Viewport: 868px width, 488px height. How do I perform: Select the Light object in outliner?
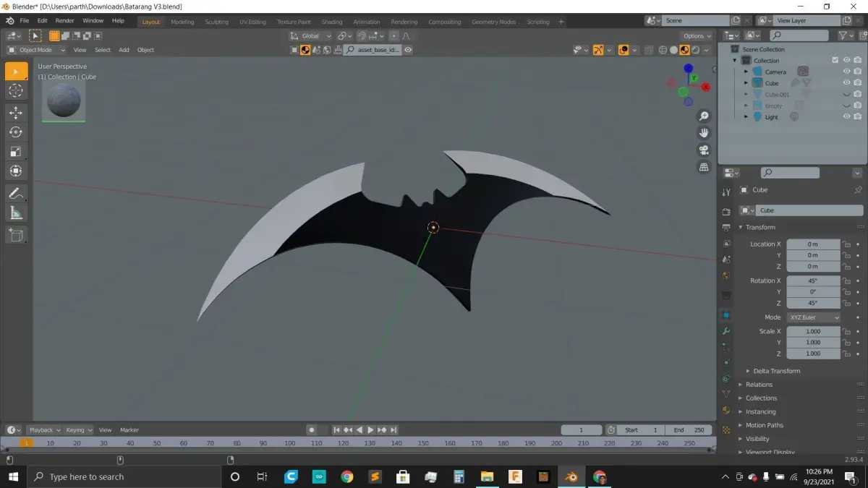click(x=772, y=117)
